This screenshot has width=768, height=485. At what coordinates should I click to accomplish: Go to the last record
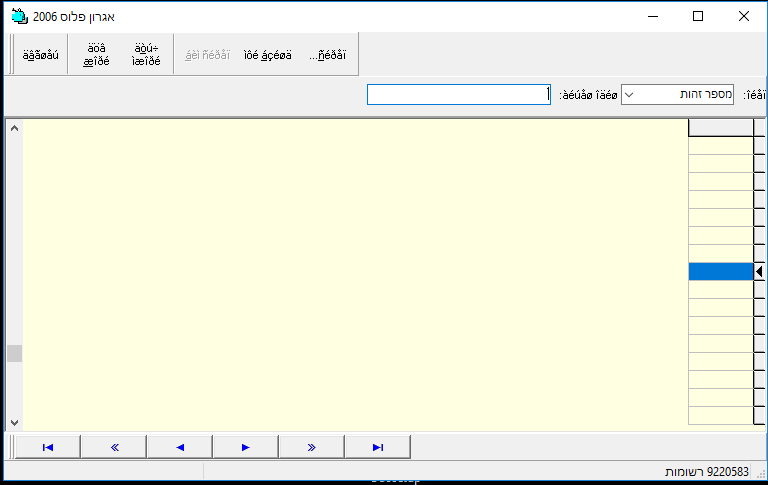click(x=378, y=447)
